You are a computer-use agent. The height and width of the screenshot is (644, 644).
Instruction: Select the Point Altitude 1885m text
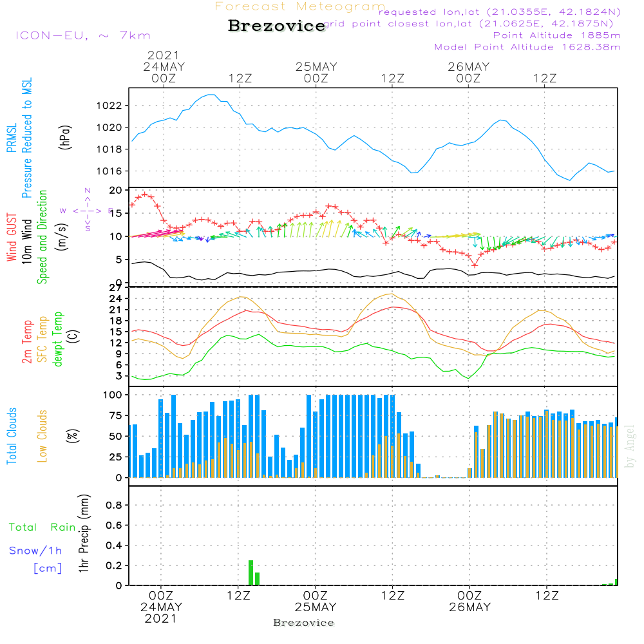[x=557, y=35]
